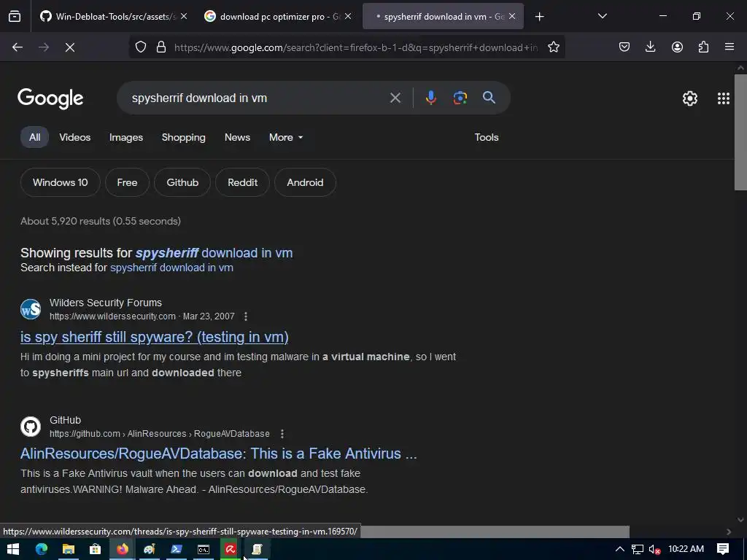Expand the More search filters dropdown

(x=286, y=137)
